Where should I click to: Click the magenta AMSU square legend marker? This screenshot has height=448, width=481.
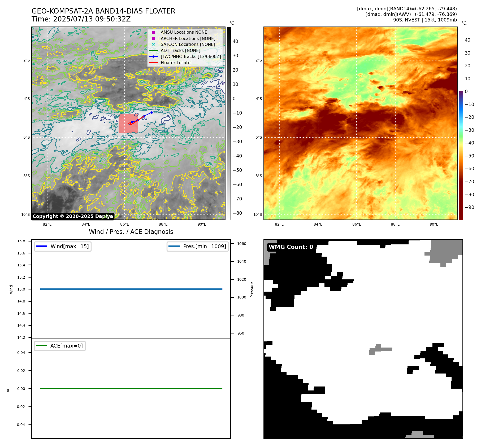pyautogui.click(x=153, y=32)
